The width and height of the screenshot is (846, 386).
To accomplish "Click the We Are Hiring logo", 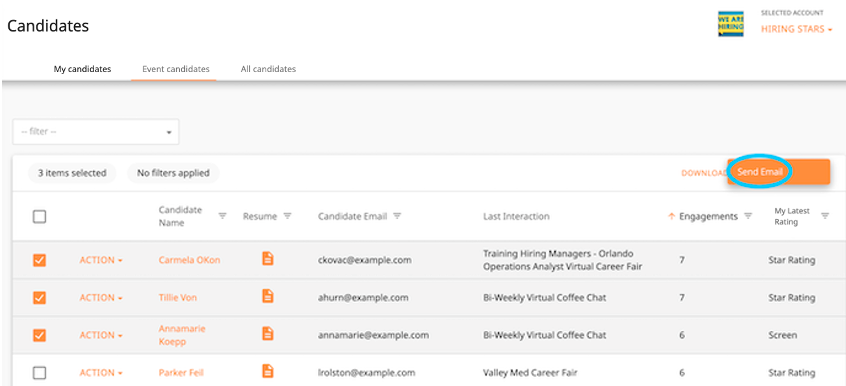I will pyautogui.click(x=731, y=24).
